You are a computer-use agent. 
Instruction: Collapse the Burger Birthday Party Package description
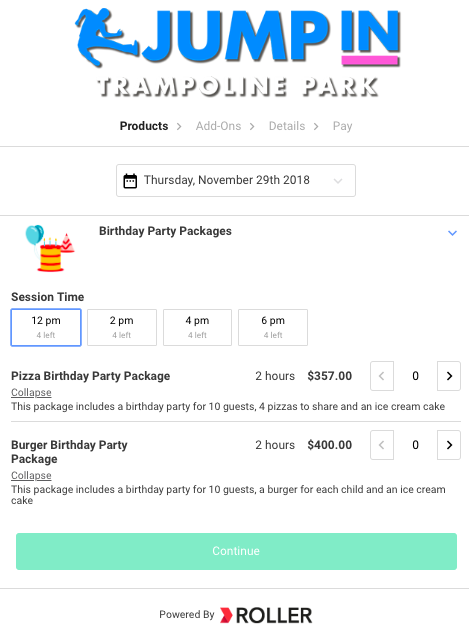tap(31, 476)
